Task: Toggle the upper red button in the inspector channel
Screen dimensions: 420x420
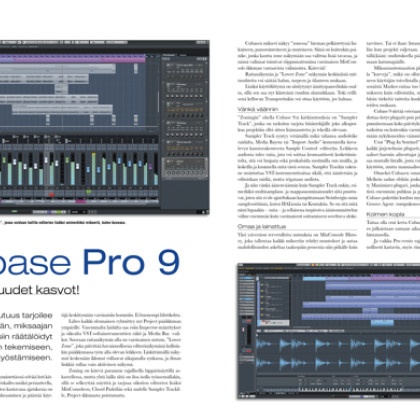Action: [x=248, y=320]
